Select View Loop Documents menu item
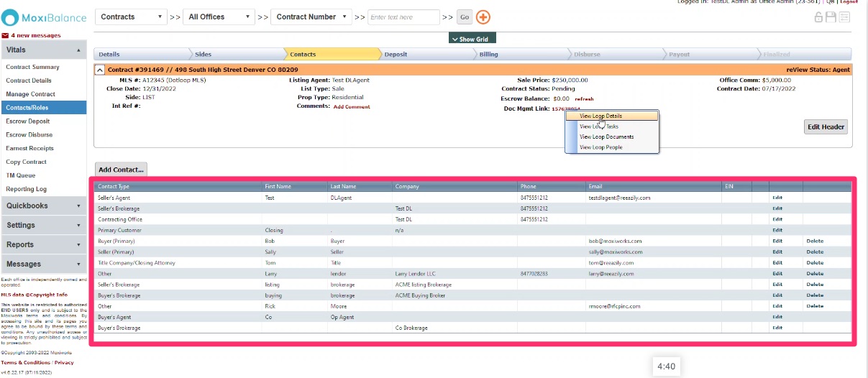Screen dimensions: 868x378 pos(606,137)
